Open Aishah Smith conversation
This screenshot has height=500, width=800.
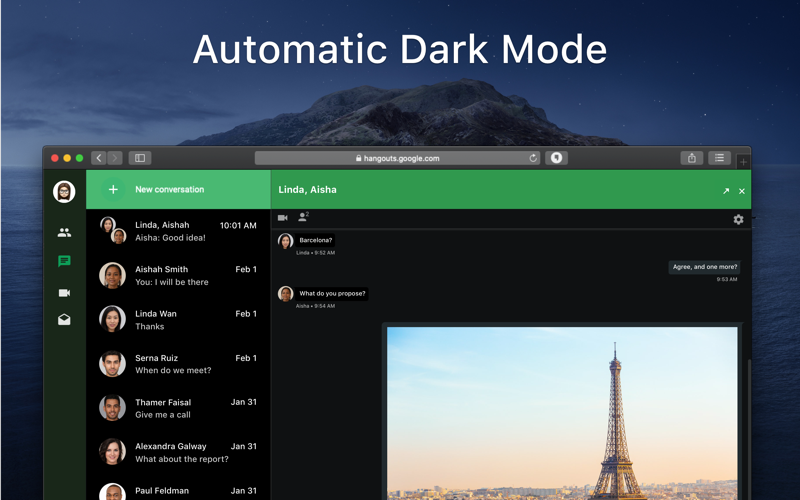[178, 276]
